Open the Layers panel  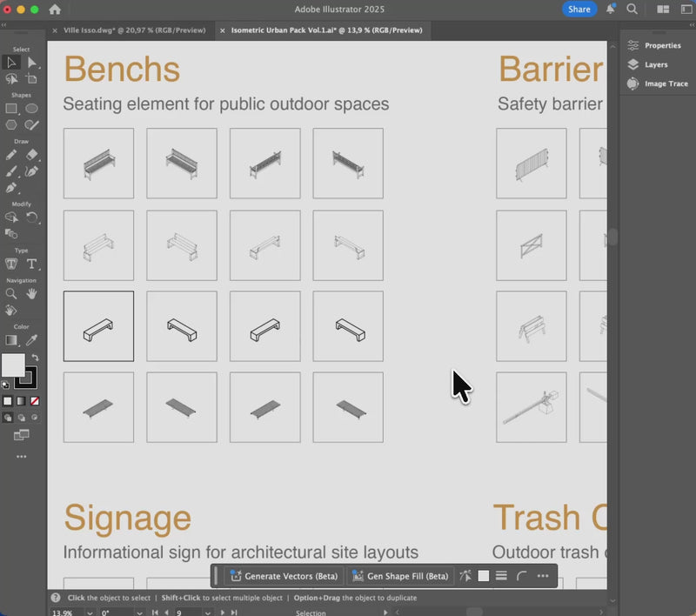point(656,64)
